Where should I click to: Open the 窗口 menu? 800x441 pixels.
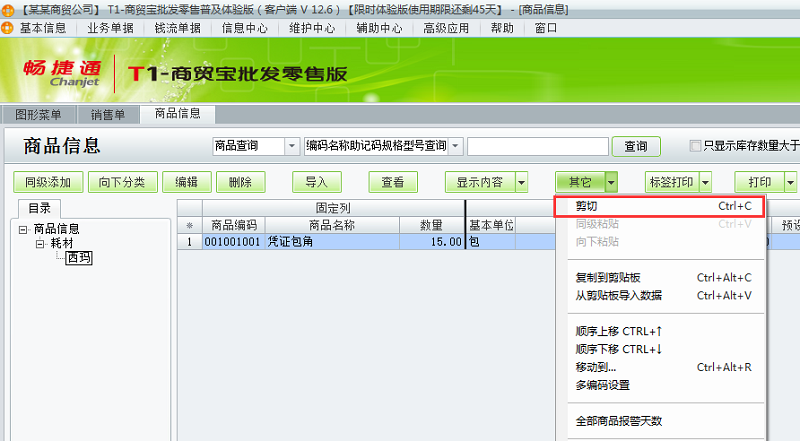coord(545,28)
